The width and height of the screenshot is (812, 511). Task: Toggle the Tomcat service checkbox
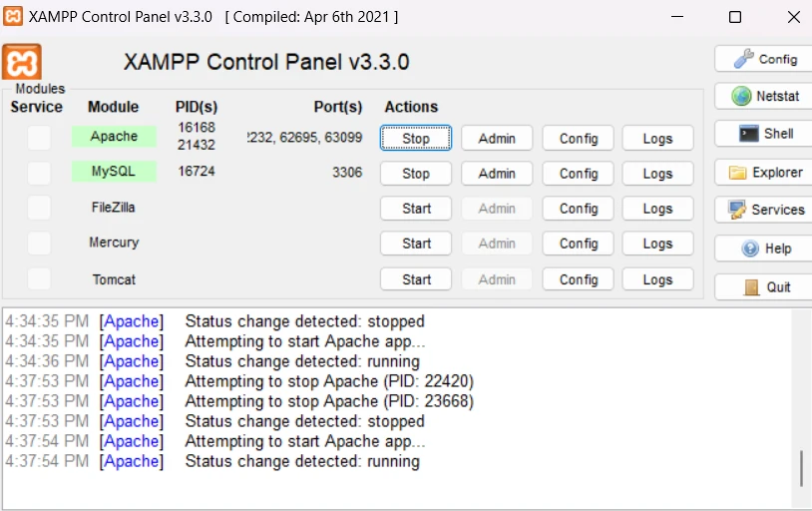click(39, 278)
